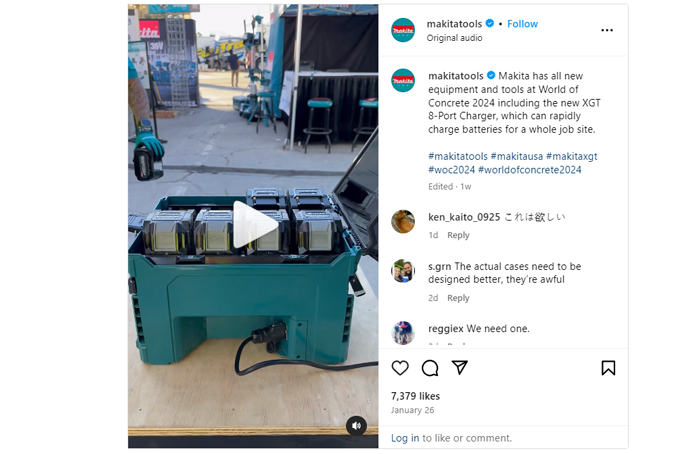
Task: Play the video with center play button
Action: click(255, 225)
